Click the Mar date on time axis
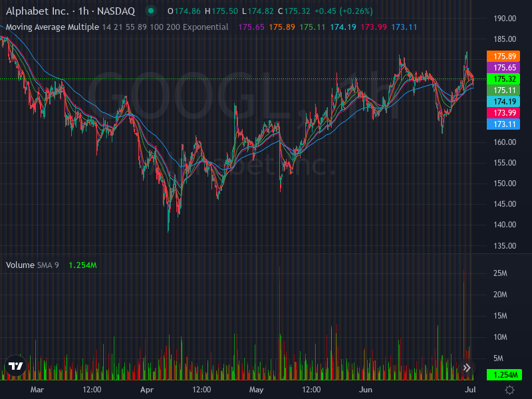532x399 pixels. tap(37, 390)
